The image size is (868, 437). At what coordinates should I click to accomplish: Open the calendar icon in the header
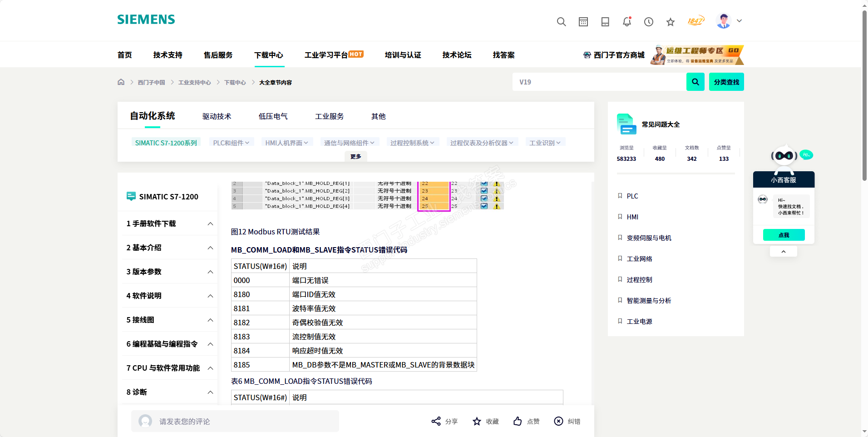pos(583,22)
